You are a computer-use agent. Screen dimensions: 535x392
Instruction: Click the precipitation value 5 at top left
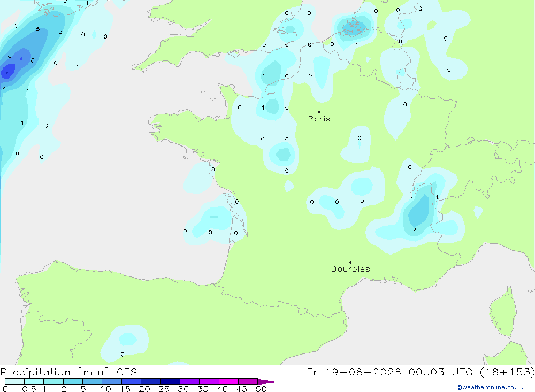38,29
